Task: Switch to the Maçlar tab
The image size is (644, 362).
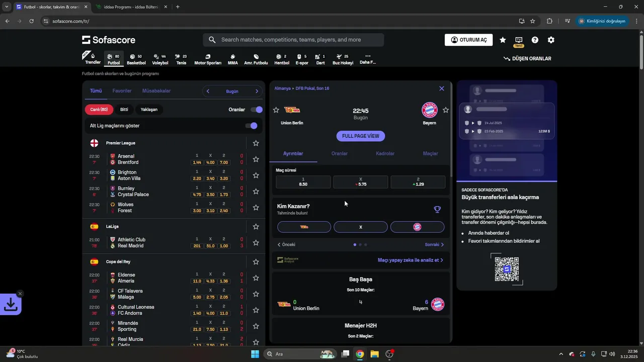Action: coord(430,154)
